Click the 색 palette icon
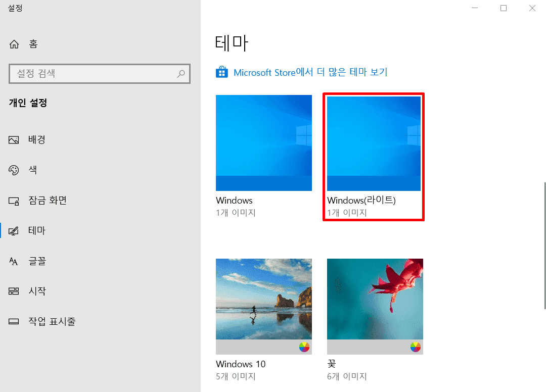This screenshot has width=546, height=392. 14,170
